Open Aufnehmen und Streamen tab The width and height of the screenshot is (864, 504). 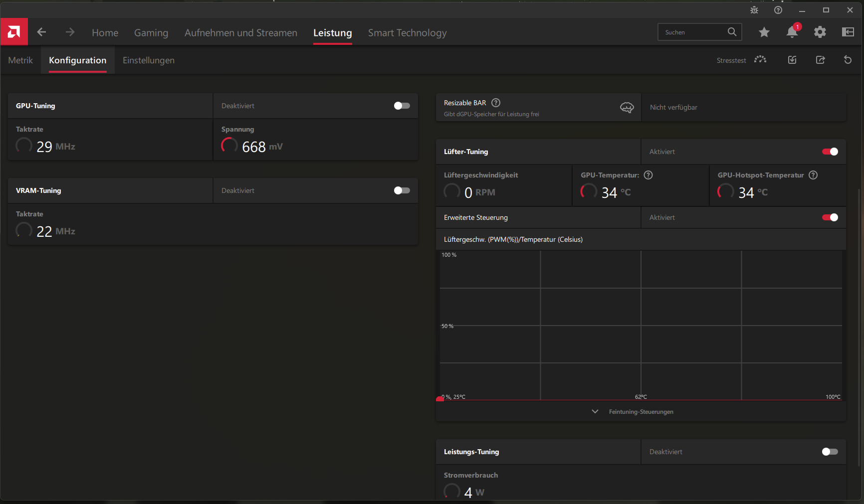[241, 32]
